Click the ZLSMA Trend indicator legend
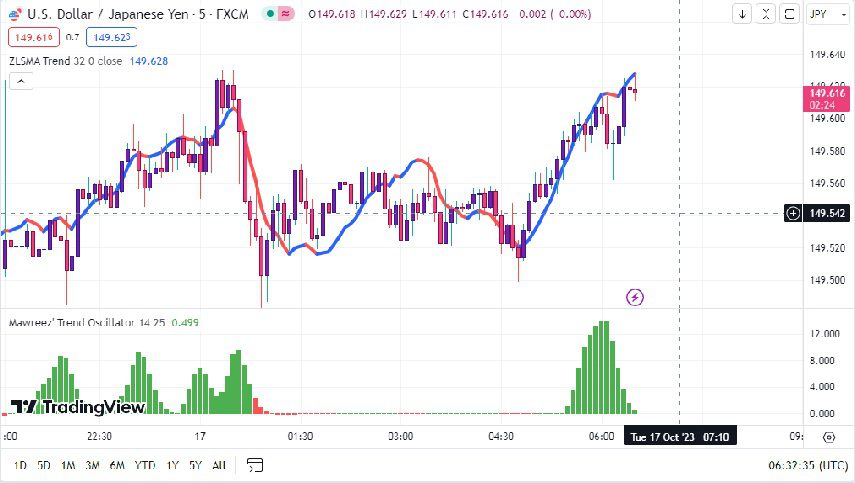Viewport: 855px width, 483px height. click(x=65, y=61)
